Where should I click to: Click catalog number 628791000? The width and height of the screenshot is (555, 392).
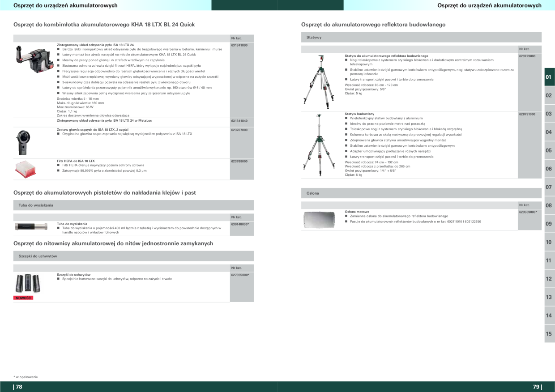(527, 114)
